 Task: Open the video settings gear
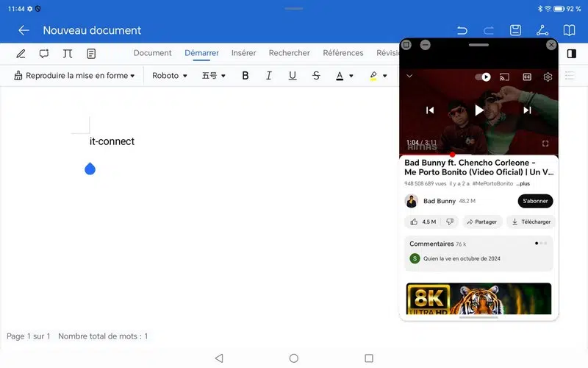(548, 77)
